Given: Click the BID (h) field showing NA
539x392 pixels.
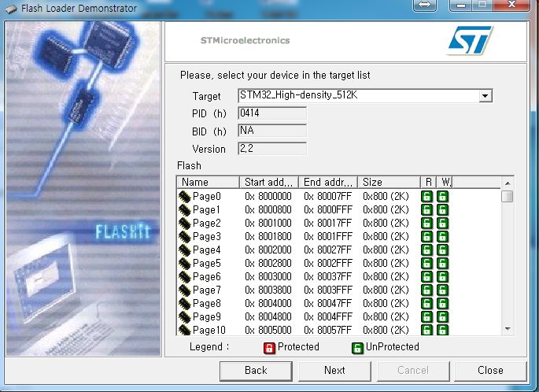Looking at the screenshot, I should 272,131.
